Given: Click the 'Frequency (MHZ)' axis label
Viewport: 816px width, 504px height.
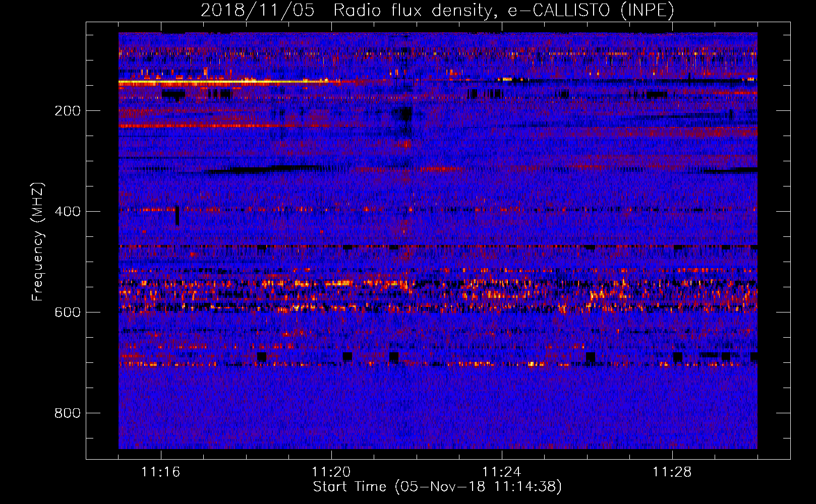Looking at the screenshot, I should 38,241.
